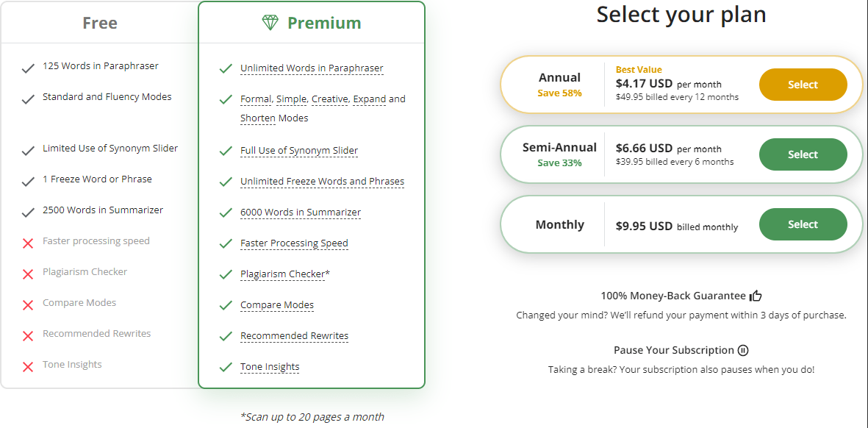Click the 6000 Words in Summarizer link
Image resolution: width=868 pixels, height=428 pixels.
(301, 213)
